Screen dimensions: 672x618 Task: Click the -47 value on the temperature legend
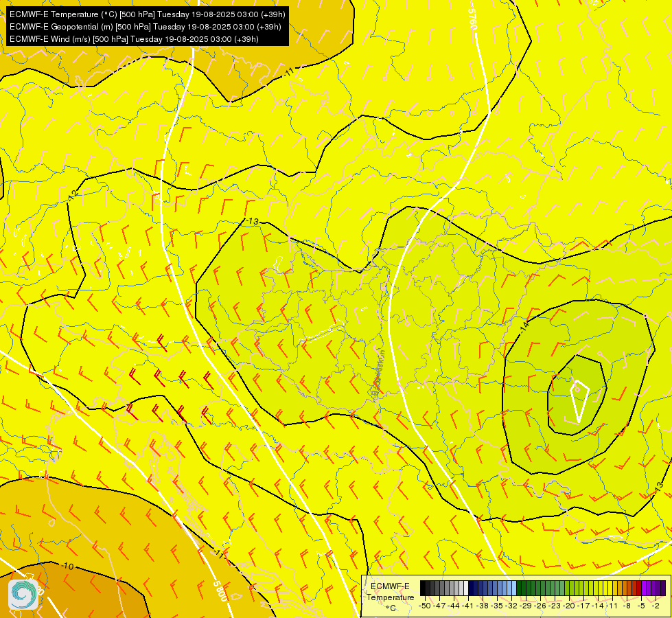coord(439,606)
